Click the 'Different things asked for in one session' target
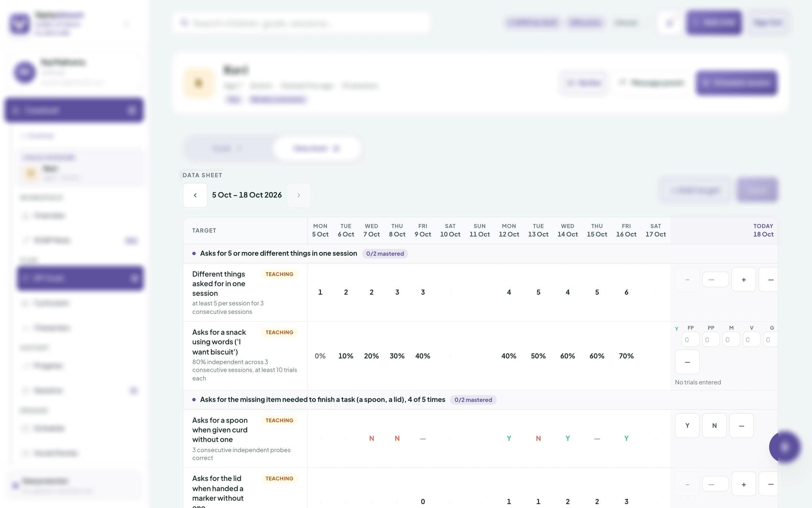Viewport: 812px width, 508px height. [219, 284]
